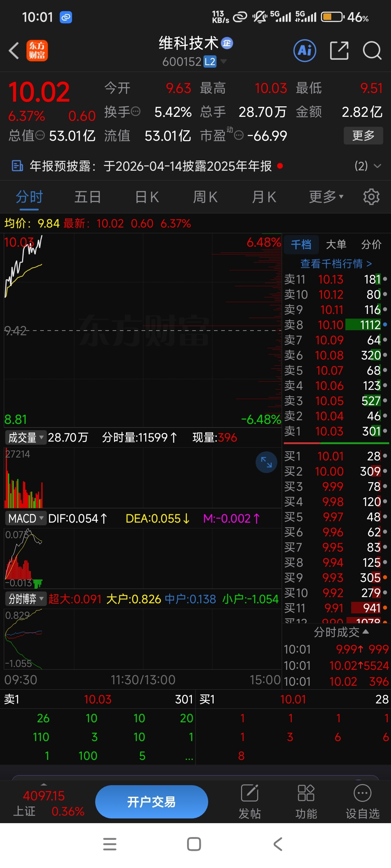Switch to 分时 chart tab
The width and height of the screenshot is (391, 868).
point(29,197)
